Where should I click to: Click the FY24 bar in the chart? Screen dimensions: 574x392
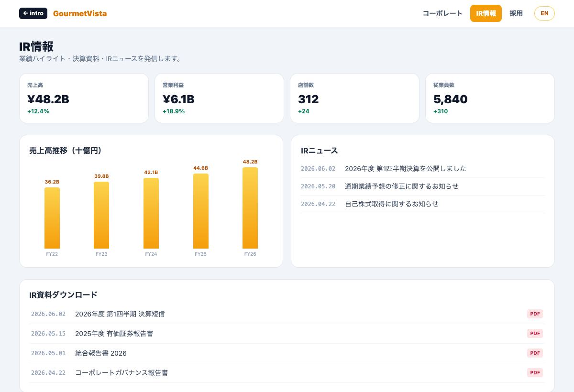(x=151, y=213)
